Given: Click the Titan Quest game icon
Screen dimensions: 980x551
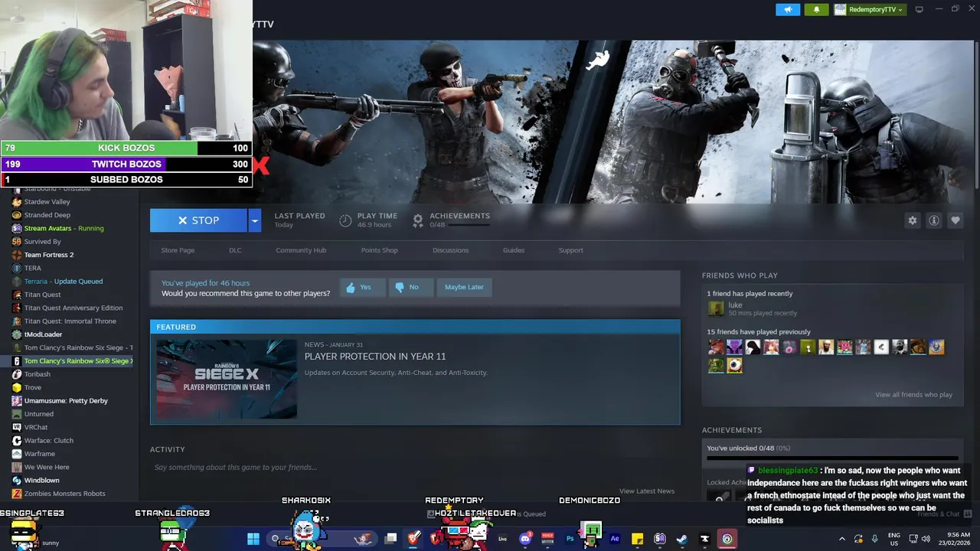Looking at the screenshot, I should tap(17, 295).
